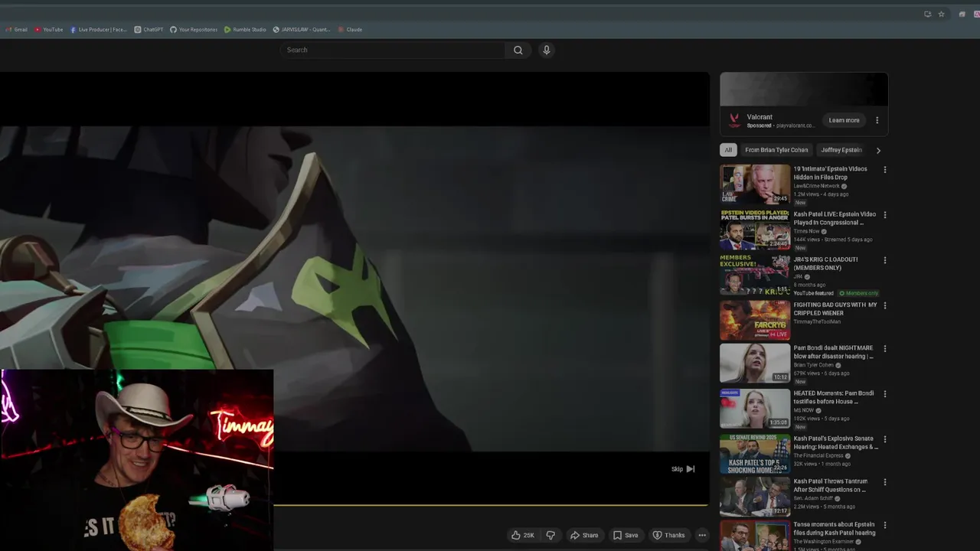
Task: Skip the ad in the player
Action: pos(683,469)
